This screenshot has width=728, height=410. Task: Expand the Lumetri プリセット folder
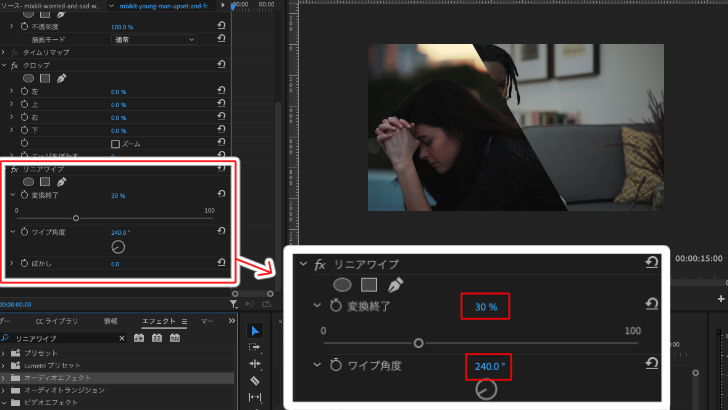pos(3,365)
